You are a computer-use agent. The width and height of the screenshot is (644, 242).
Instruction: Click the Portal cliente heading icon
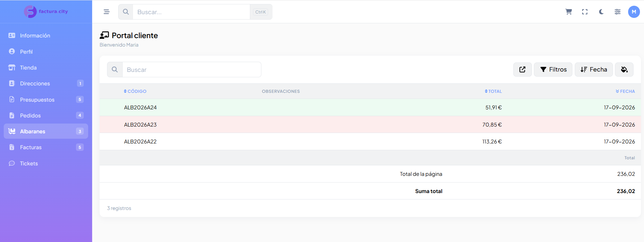pyautogui.click(x=104, y=35)
